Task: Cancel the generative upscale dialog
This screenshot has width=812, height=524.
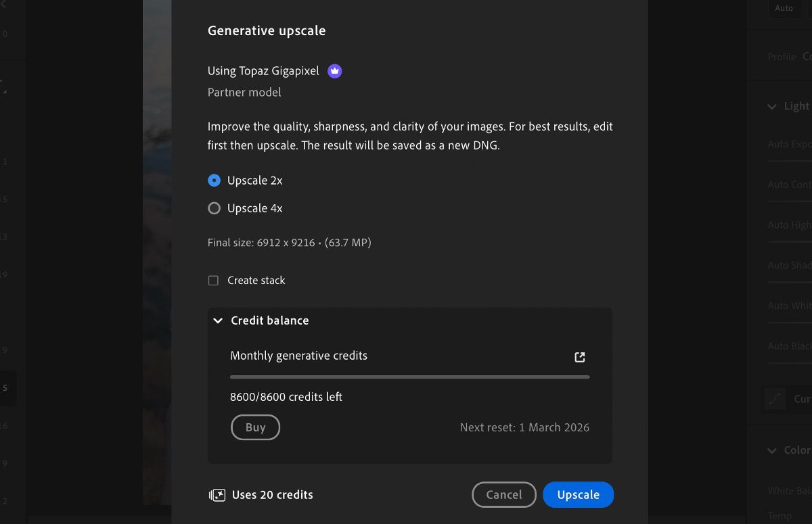Action: tap(503, 495)
